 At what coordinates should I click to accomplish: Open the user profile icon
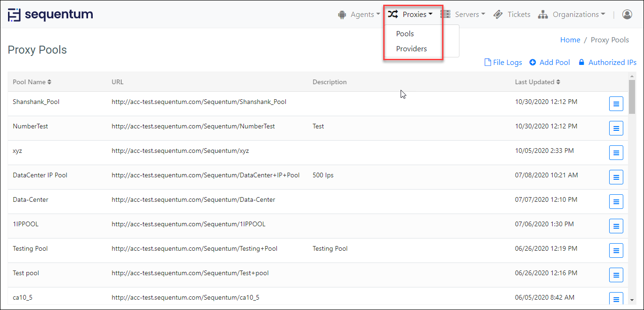point(627,15)
